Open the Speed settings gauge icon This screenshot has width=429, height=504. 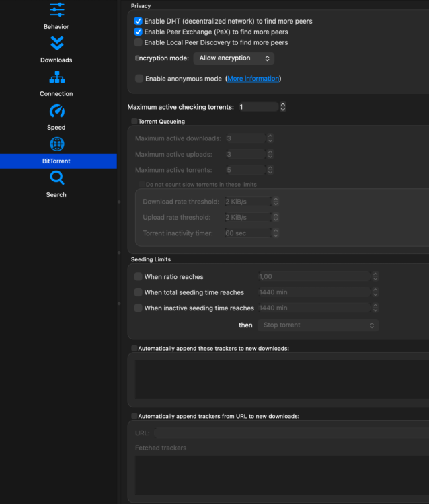point(57,111)
